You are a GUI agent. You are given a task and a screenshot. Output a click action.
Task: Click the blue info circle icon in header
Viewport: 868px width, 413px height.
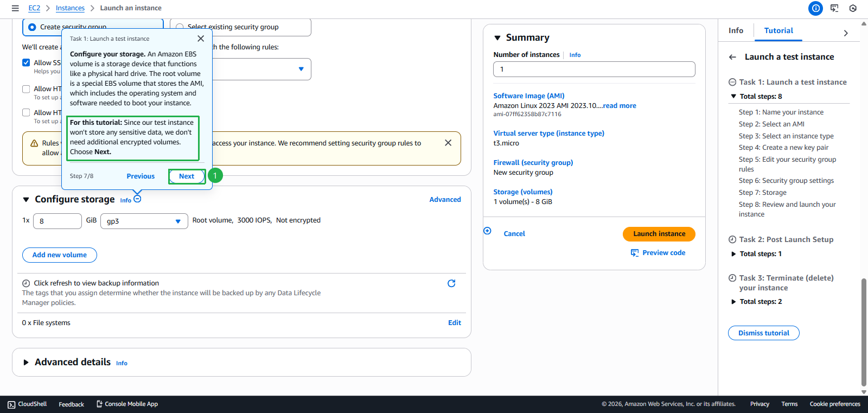pos(815,8)
